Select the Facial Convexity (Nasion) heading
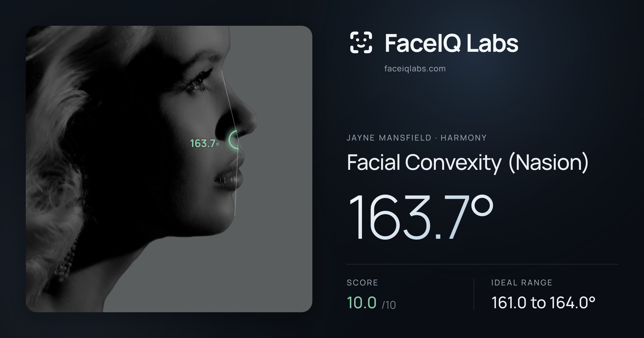644x338 pixels. click(x=467, y=162)
